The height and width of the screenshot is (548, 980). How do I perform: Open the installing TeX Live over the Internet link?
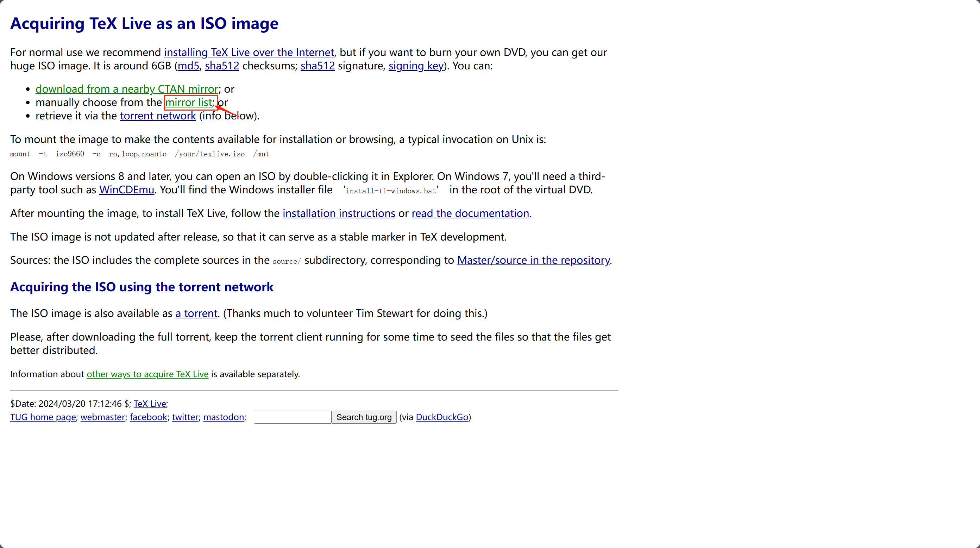[249, 52]
